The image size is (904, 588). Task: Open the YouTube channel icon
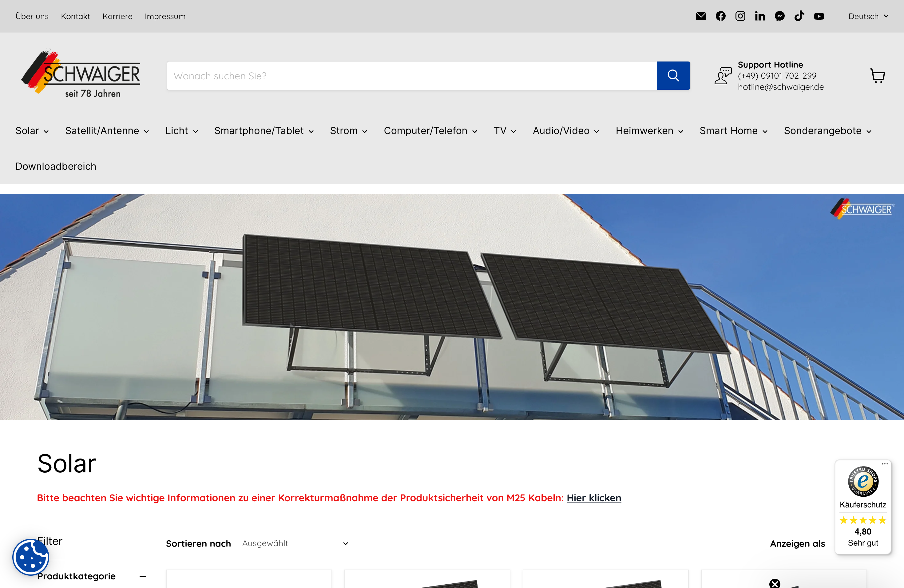(819, 16)
